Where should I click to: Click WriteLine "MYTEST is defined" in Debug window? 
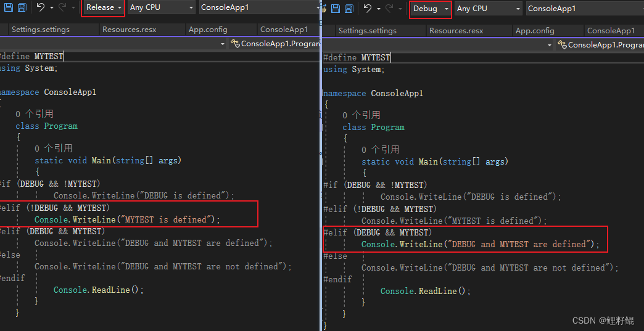coord(454,221)
